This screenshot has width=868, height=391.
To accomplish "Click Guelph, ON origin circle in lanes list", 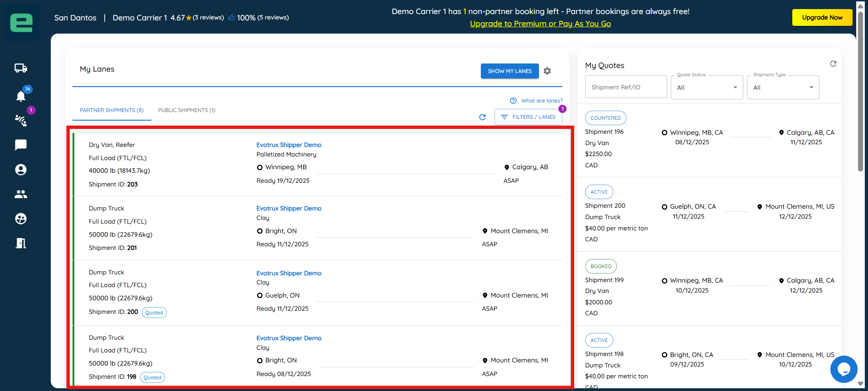I will (x=260, y=295).
